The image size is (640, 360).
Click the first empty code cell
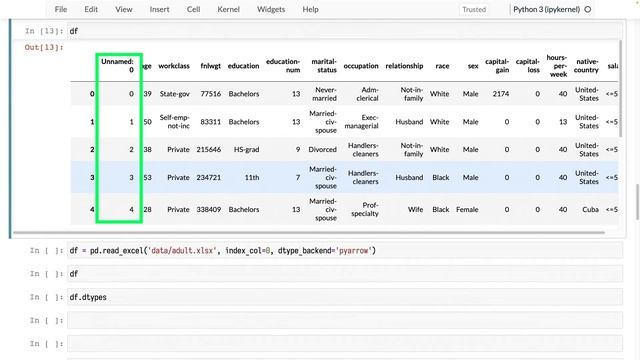coord(345,320)
